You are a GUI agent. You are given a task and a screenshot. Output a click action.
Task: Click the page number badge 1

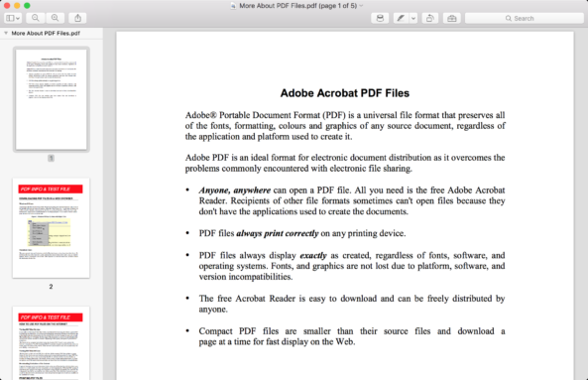tap(51, 158)
